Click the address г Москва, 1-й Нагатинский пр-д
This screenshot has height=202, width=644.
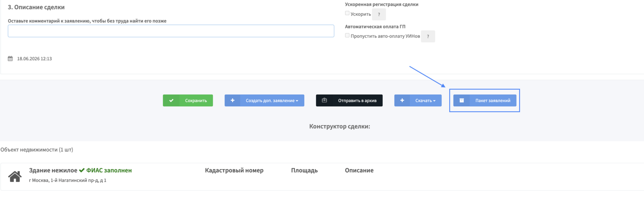click(68, 180)
